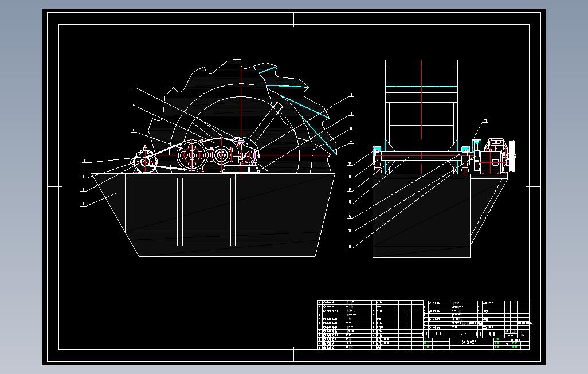Click the right support leg of the motor platform

tap(233, 212)
